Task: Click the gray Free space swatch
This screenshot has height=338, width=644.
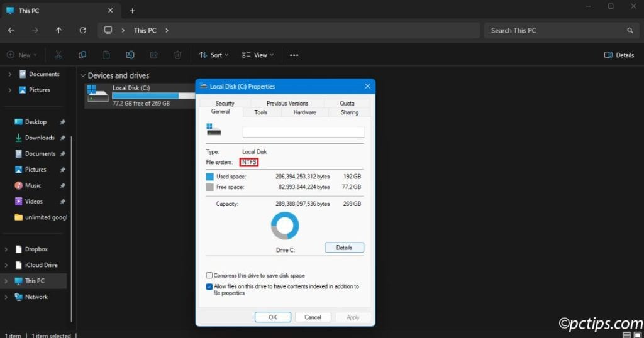Action: coord(209,187)
